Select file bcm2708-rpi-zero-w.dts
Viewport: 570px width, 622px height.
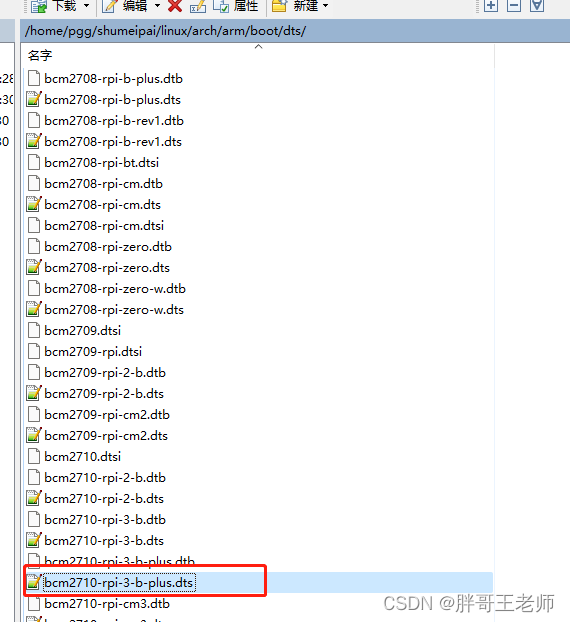click(106, 310)
